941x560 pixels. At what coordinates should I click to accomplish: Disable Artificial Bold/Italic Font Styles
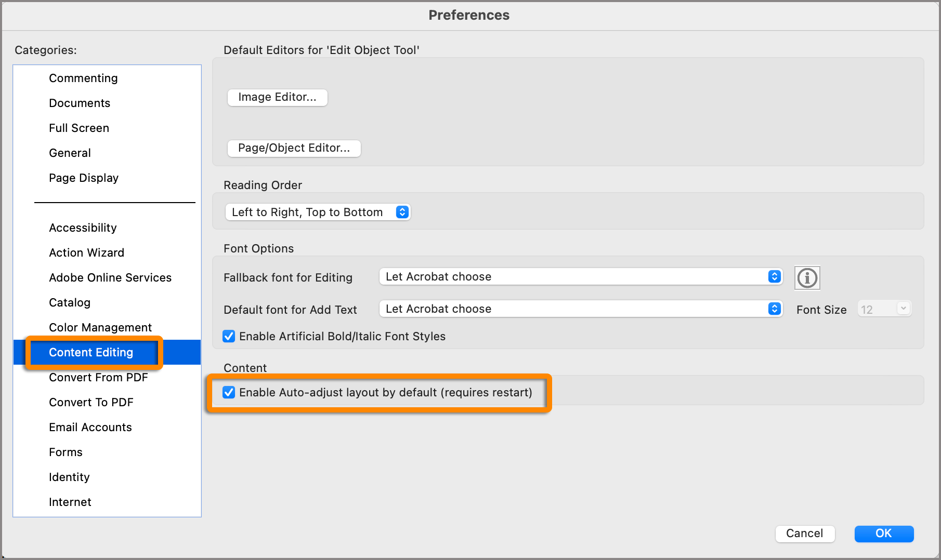pyautogui.click(x=229, y=336)
